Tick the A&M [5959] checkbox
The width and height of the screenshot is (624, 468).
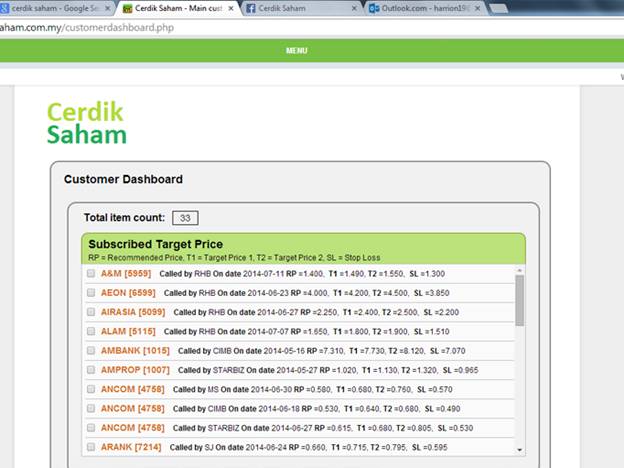tap(91, 274)
